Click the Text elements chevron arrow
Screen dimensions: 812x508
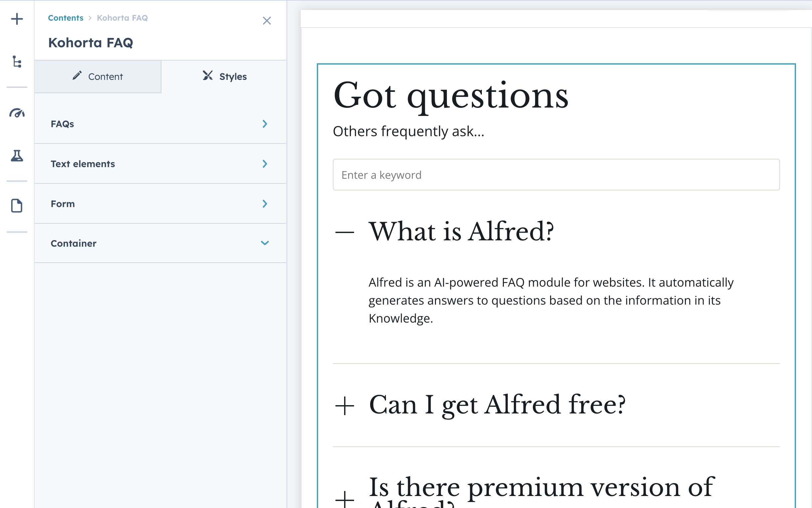265,164
